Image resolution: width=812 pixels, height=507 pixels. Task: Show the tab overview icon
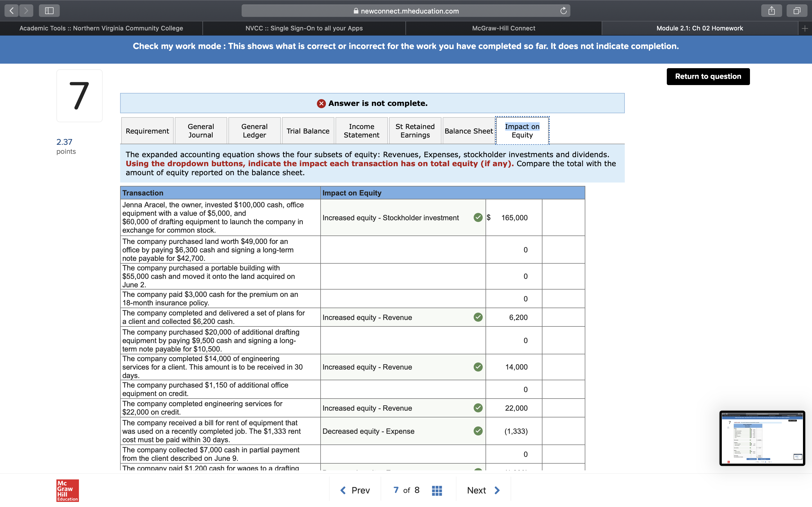797,11
